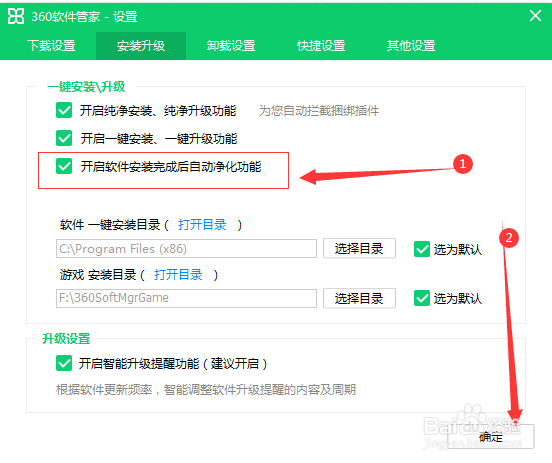The width and height of the screenshot is (552, 463).
Task: Go to the 快捷设置 tab
Action: pyautogui.click(x=321, y=46)
